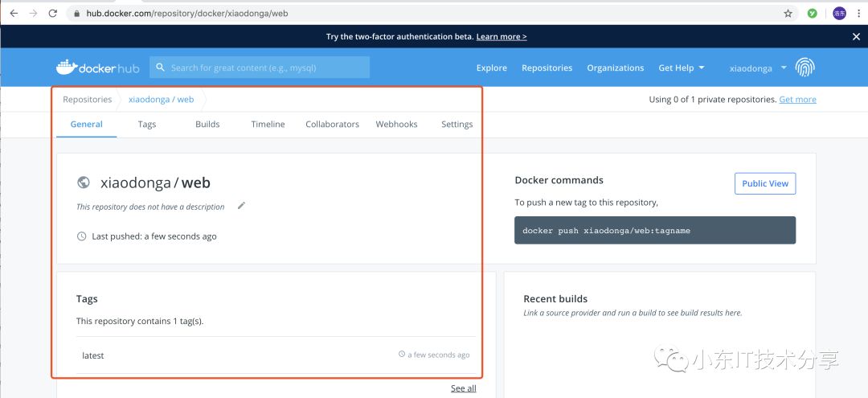Click the xiaodonga / web repository title
The height and width of the screenshot is (398, 868).
coord(155,183)
